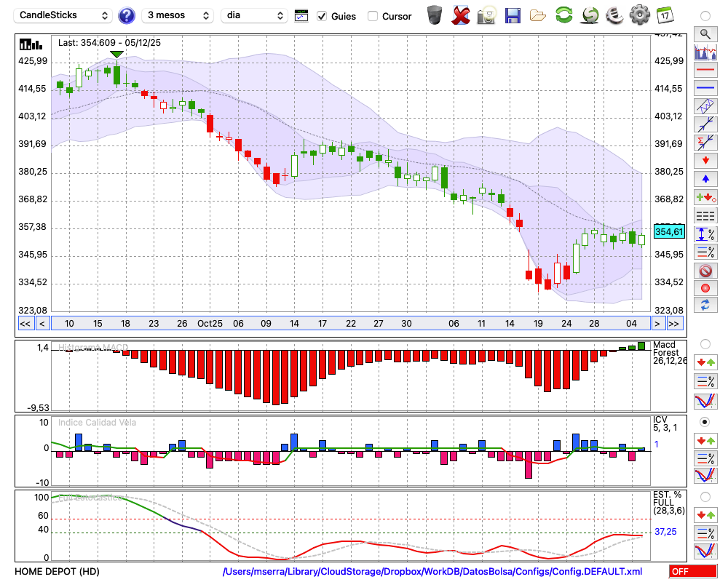Click the magnifier zoom tool

[705, 33]
